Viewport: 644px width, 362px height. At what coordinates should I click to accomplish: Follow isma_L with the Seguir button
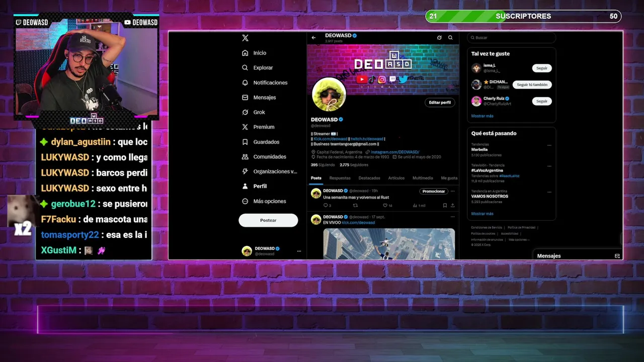coord(542,68)
